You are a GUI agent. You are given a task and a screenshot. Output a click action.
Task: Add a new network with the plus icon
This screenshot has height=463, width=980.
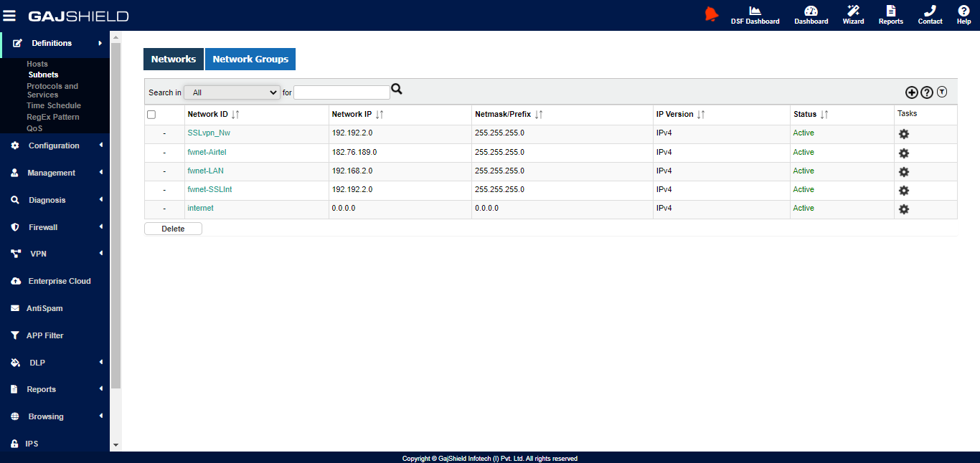coord(911,92)
